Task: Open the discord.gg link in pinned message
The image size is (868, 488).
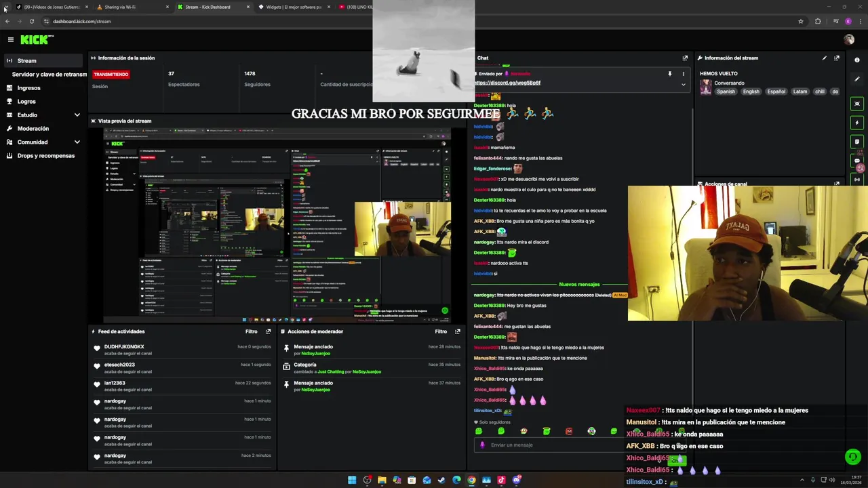Action: point(507,83)
